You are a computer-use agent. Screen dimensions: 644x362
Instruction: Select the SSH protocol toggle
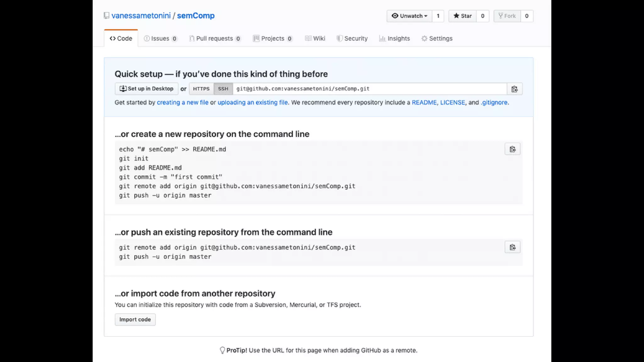tap(223, 89)
